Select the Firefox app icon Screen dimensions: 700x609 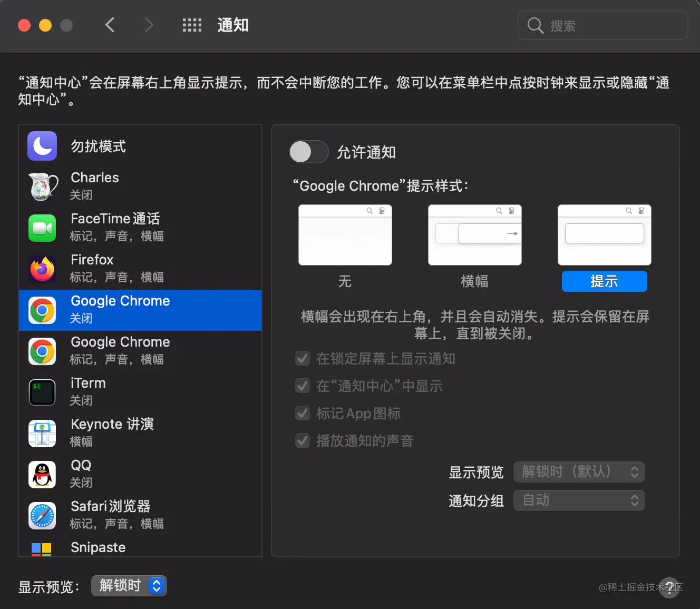pos(42,269)
